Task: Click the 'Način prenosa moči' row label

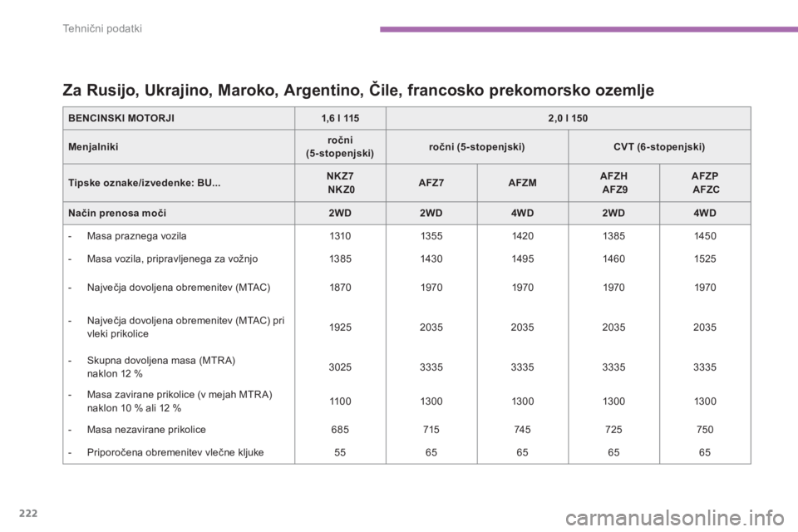Action: click(x=111, y=212)
